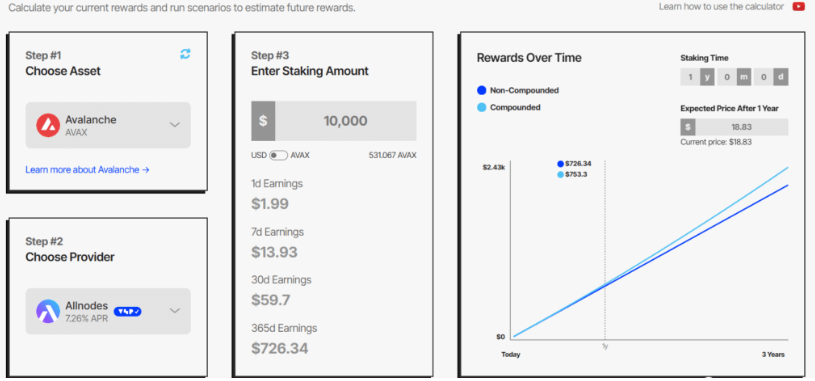Screen dimensions: 815x381
Task: Click the 1y marker on the chart
Action: (x=604, y=346)
